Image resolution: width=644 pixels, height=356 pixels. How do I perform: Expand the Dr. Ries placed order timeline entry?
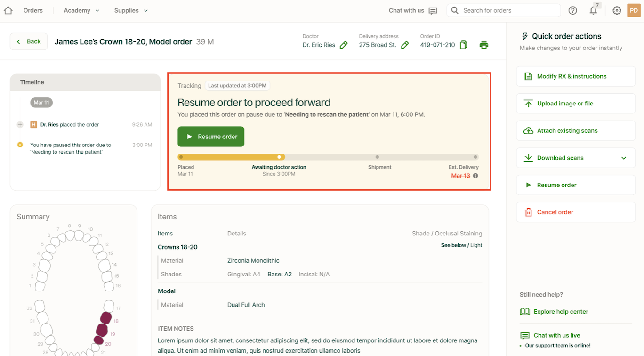(20, 125)
